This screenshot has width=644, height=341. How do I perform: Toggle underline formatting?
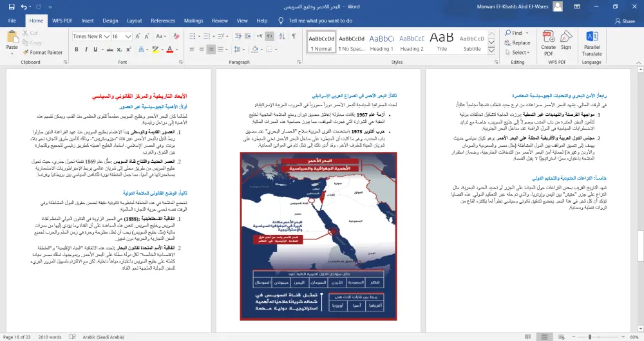(x=95, y=50)
